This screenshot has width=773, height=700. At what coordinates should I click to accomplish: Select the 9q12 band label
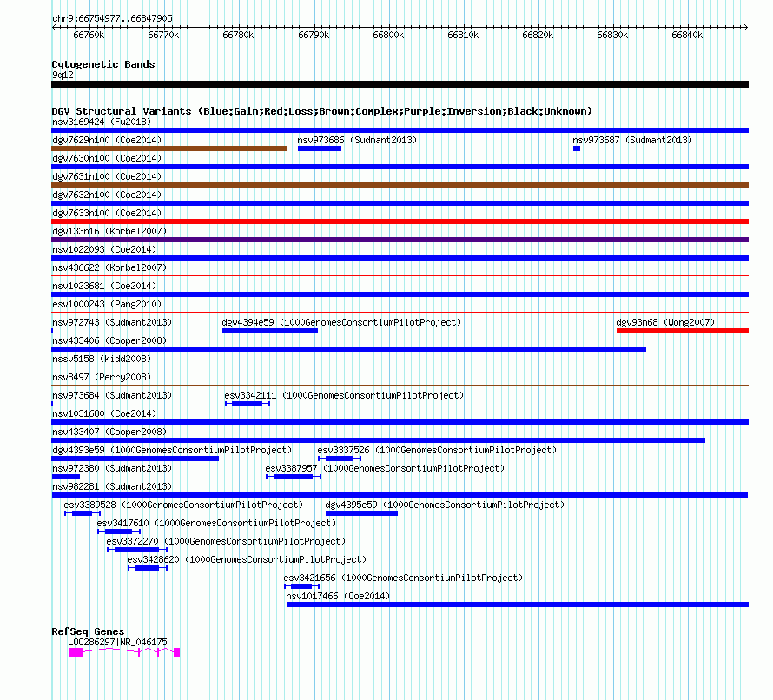click(x=63, y=75)
